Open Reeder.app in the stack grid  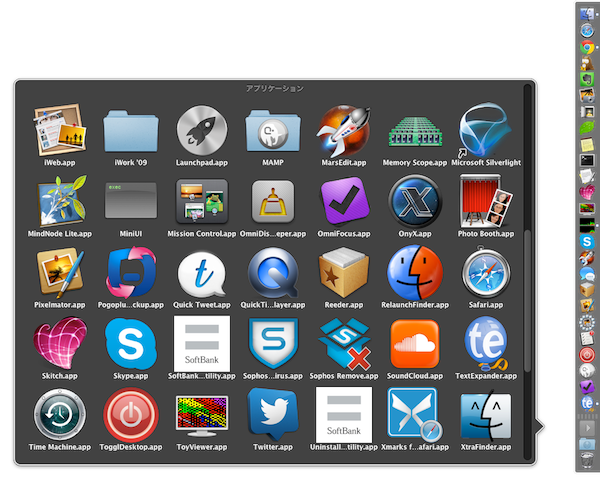pos(344,272)
